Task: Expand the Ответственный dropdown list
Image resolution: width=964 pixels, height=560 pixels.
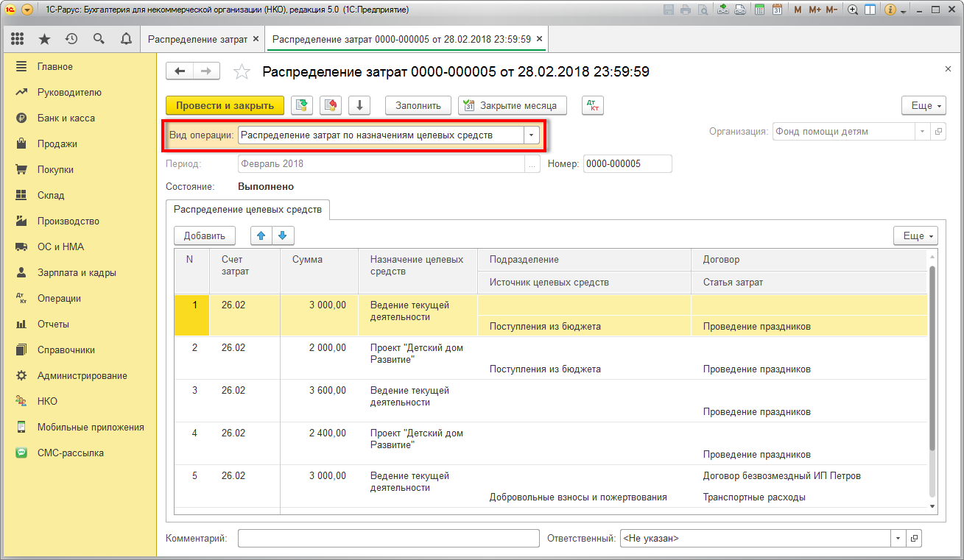Action: tap(898, 539)
